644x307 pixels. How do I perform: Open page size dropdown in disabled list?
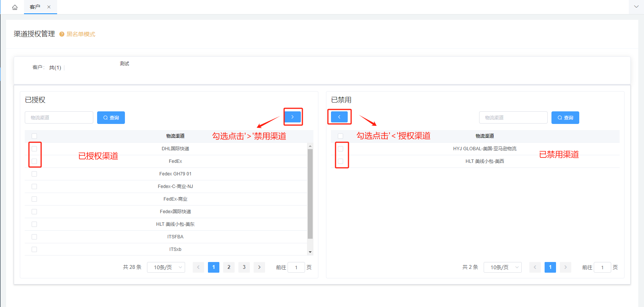pos(503,267)
